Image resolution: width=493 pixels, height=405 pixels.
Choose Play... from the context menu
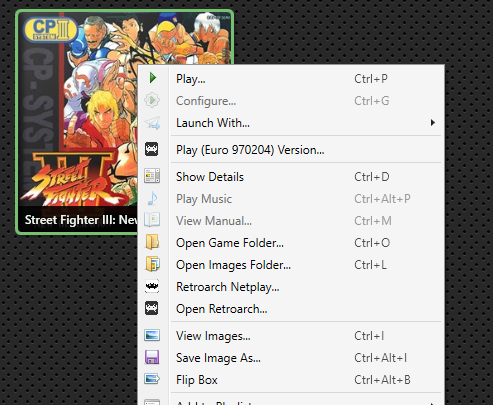coord(291,79)
